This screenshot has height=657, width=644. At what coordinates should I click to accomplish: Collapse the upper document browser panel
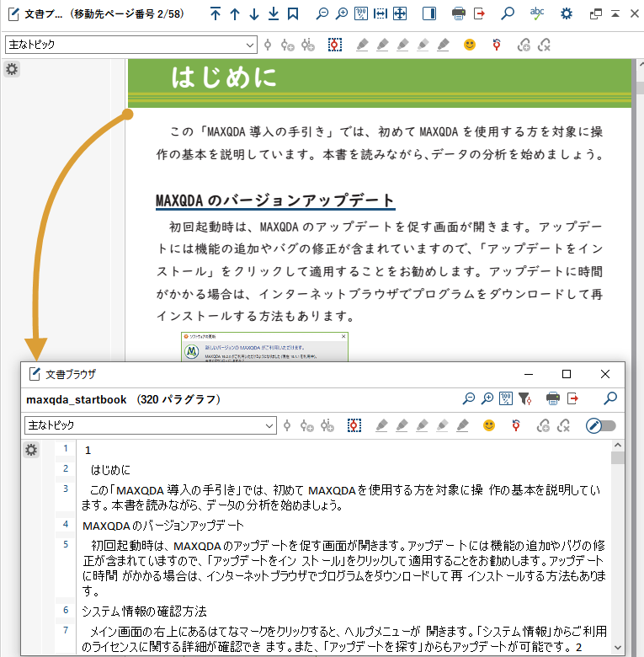pyautogui.click(x=615, y=13)
